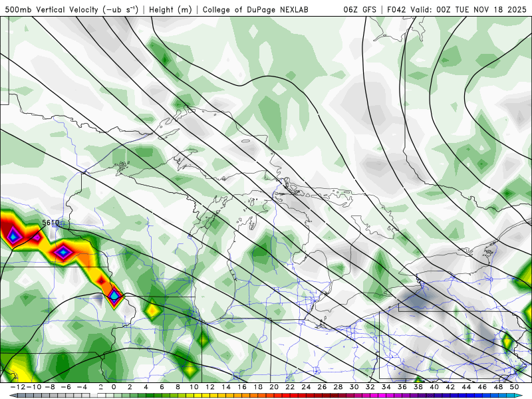Image resolution: width=532 pixels, height=399 pixels.
Task: Click the '10' color scale label
Action: coord(194,387)
